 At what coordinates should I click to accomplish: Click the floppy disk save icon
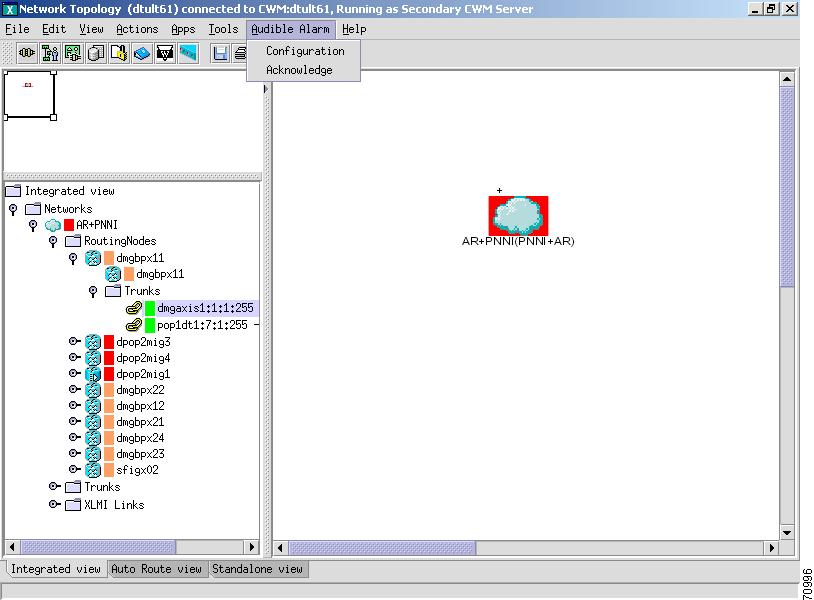tap(220, 53)
